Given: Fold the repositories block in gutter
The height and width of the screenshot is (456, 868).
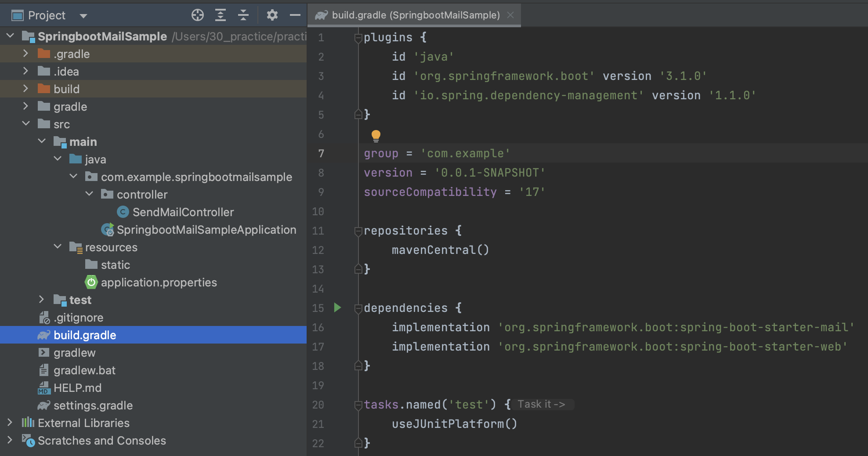Looking at the screenshot, I should pyautogui.click(x=358, y=231).
